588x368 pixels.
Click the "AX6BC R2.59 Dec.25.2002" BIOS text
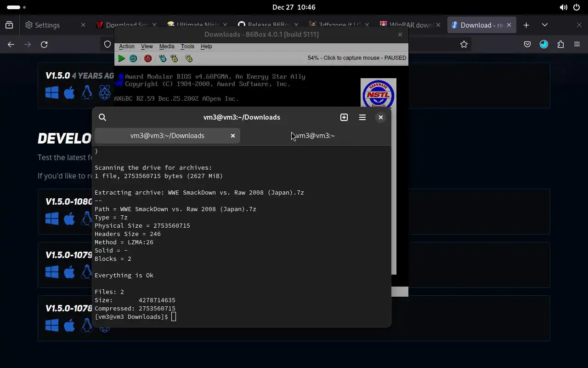point(176,99)
